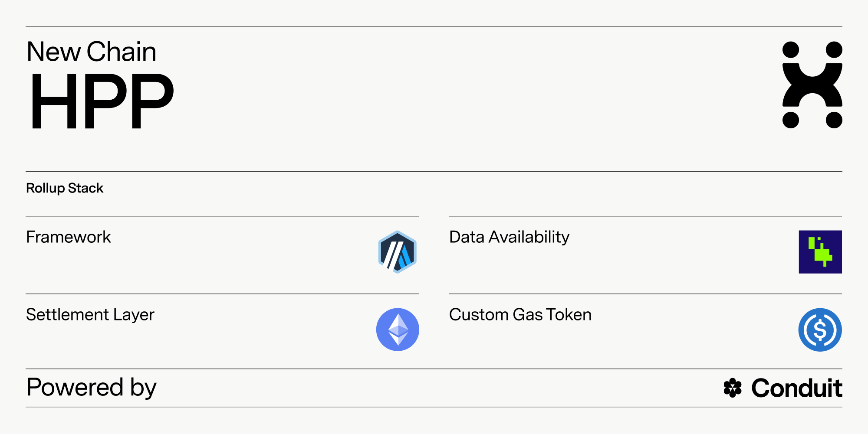Click the HPP title text
This screenshot has height=434, width=868.
[x=102, y=101]
